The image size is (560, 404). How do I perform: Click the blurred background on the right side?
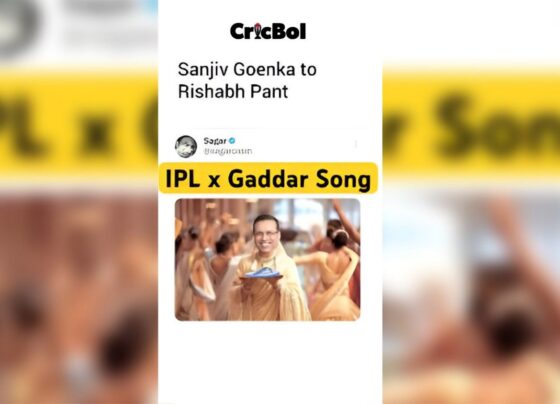pos(471,202)
